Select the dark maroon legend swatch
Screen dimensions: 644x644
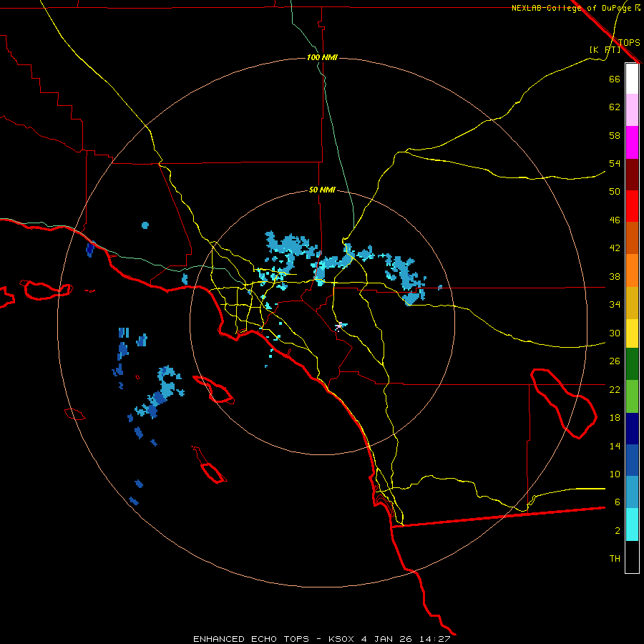[x=632, y=174]
